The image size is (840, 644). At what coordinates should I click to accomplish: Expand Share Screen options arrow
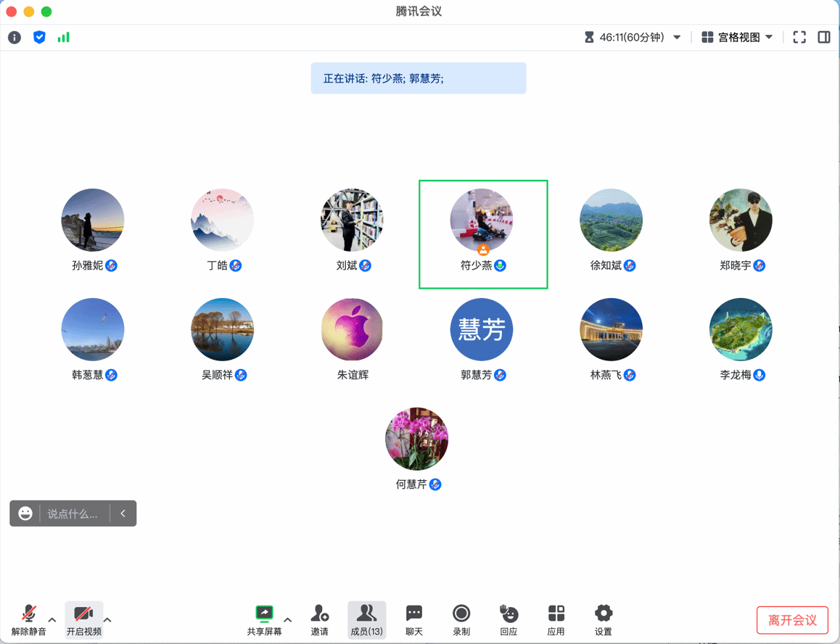pos(288,620)
